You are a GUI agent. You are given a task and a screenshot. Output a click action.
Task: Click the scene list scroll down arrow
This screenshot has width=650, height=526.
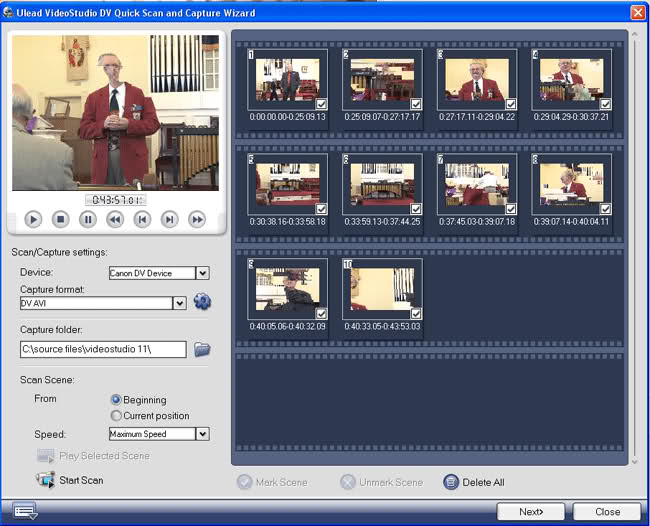635,461
